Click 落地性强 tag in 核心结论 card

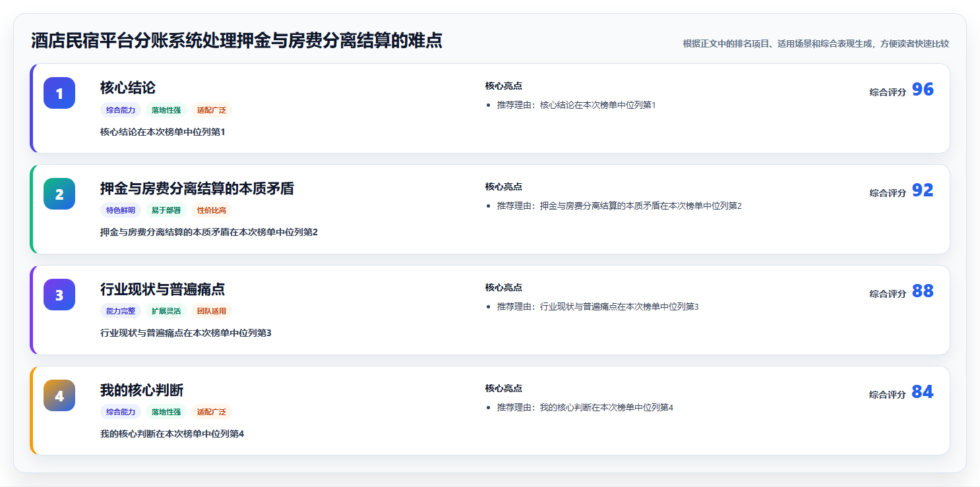click(166, 110)
